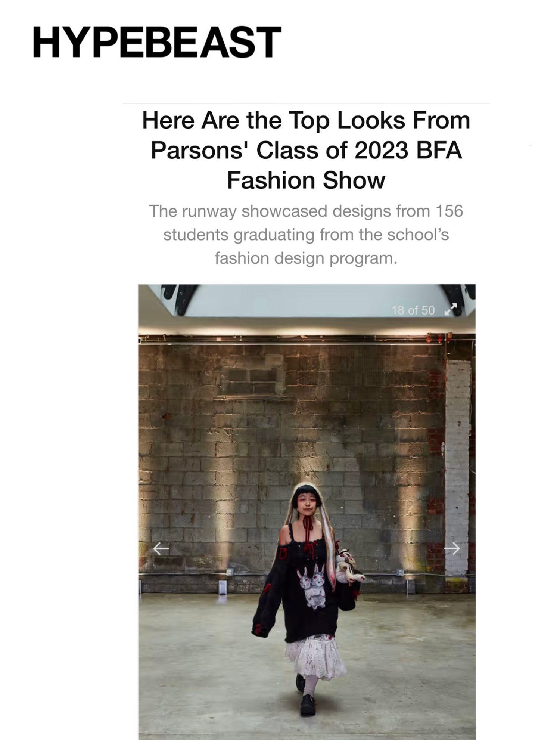Click the "18 of 50" slide counter
The height and width of the screenshot is (740, 560).
[413, 310]
